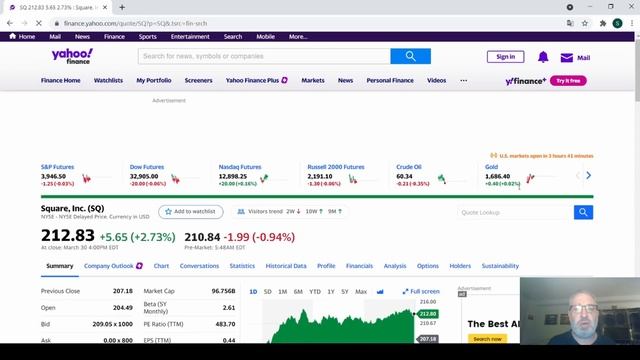The height and width of the screenshot is (360, 640).
Task: Select the 1M chart range
Action: click(282, 291)
